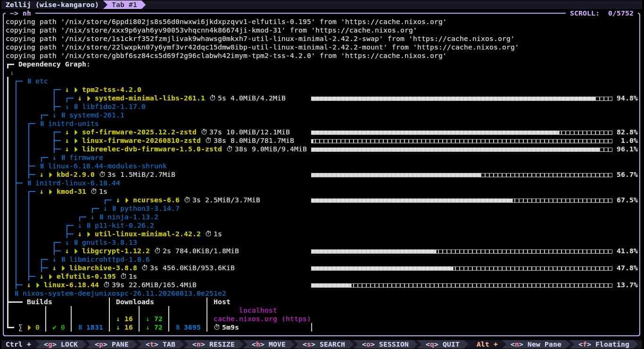The image size is (644, 349).
Task: Click the clock icon after libreelec-dvb-firmware-1.5.0-zstd
Action: (x=229, y=149)
